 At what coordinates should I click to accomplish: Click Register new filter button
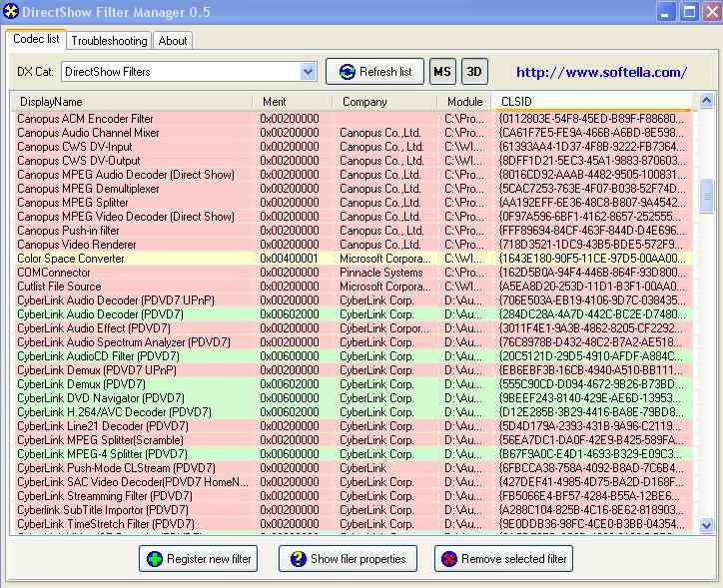point(199,559)
